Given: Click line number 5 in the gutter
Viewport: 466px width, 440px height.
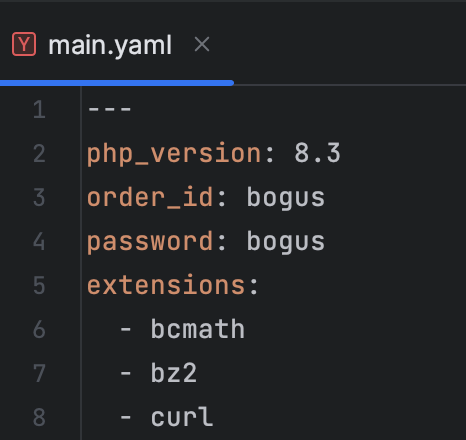Looking at the screenshot, I should [x=39, y=286].
